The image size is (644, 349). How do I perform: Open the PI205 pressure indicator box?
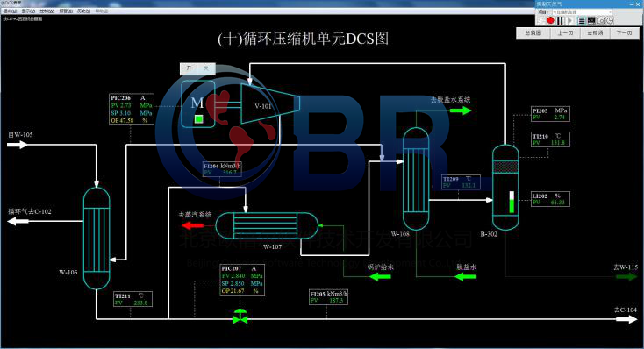(x=550, y=114)
